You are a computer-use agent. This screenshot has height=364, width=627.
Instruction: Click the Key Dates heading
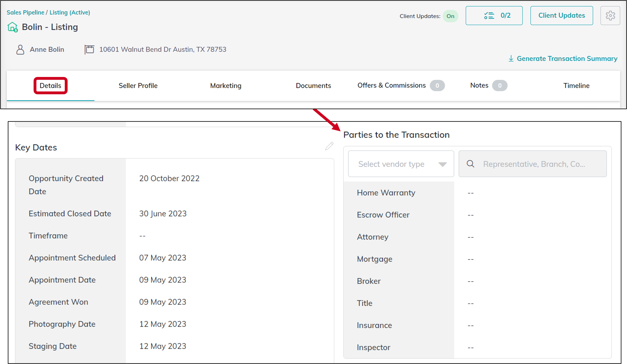[36, 148]
